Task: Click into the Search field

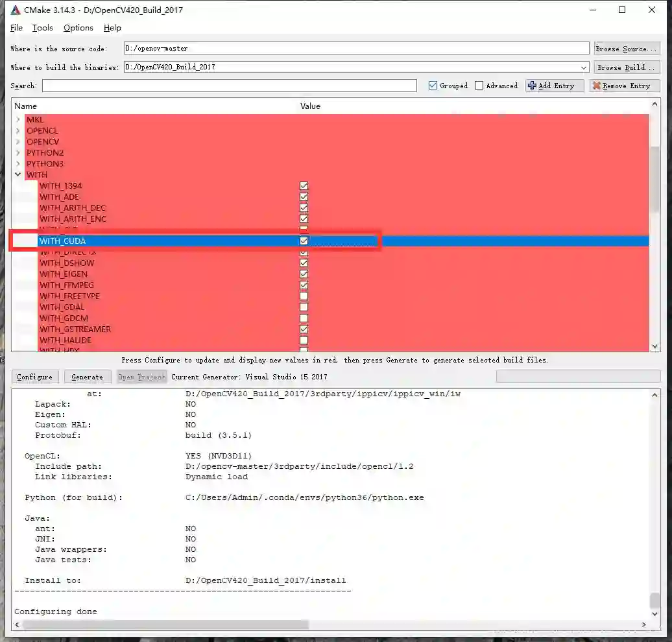Action: (x=229, y=86)
